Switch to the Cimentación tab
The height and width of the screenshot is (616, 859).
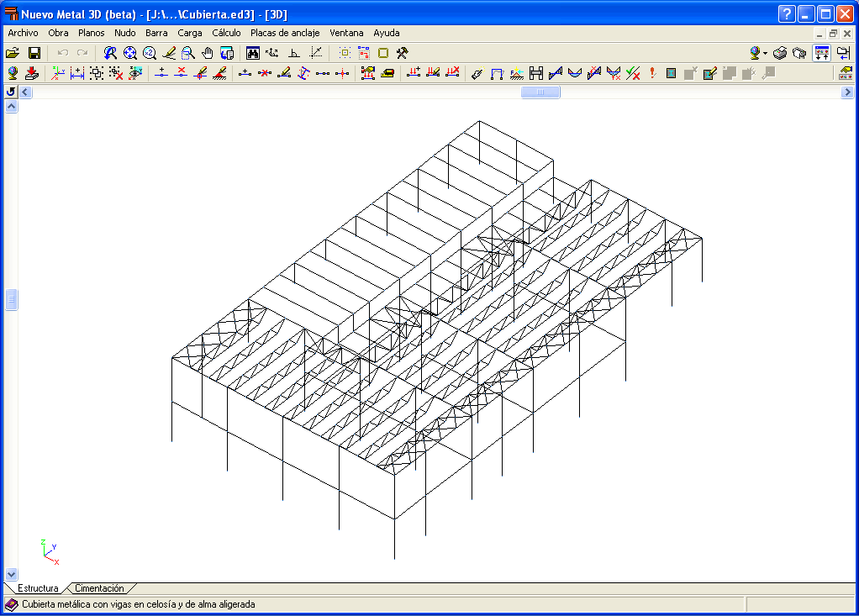tap(100, 588)
